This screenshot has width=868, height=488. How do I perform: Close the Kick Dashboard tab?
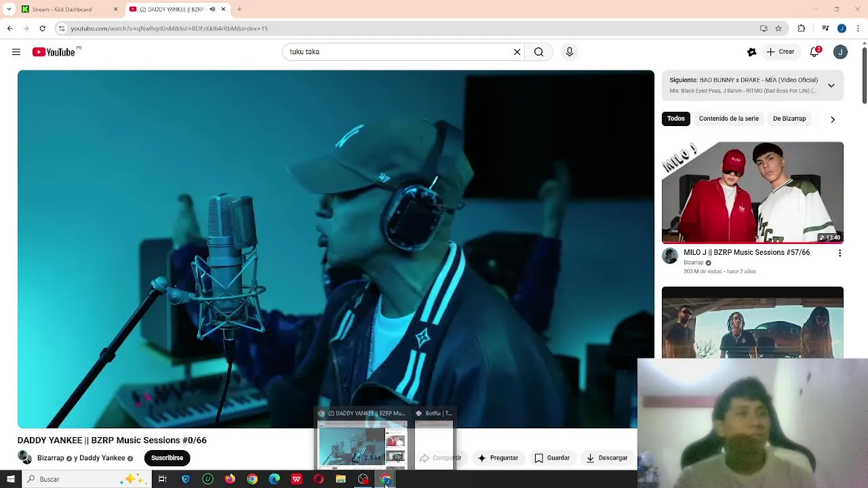pos(115,9)
